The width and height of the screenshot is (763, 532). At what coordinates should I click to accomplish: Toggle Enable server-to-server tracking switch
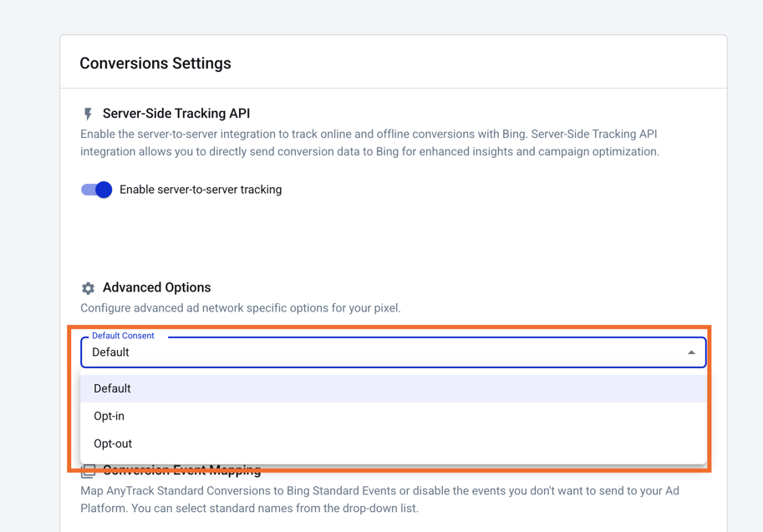tap(96, 190)
